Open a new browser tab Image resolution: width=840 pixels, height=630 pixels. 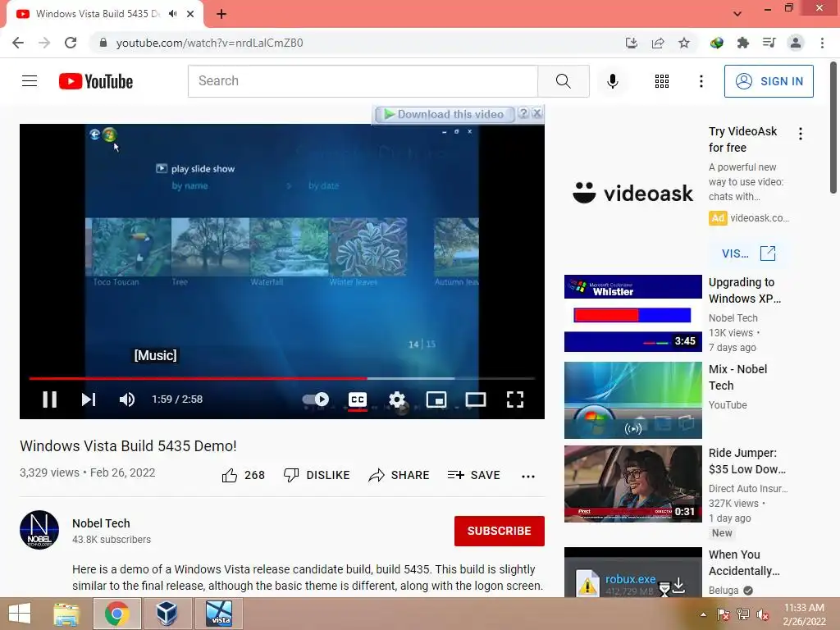click(x=221, y=14)
